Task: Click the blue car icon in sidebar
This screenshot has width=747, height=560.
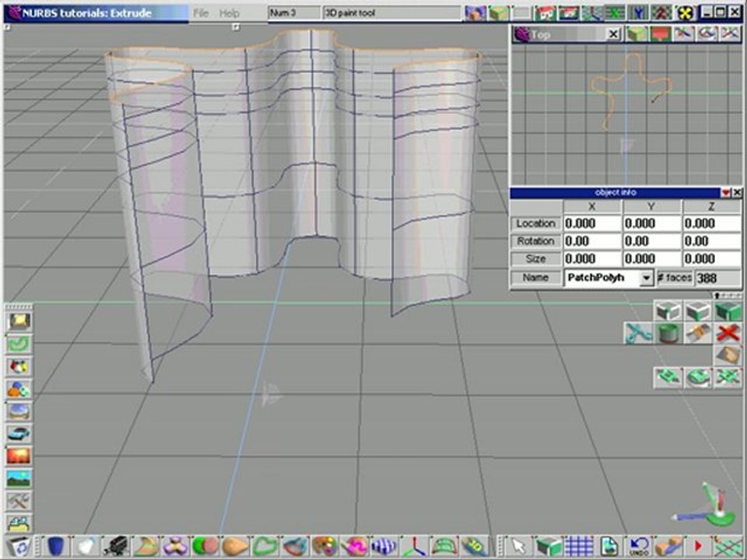Action: click(19, 433)
